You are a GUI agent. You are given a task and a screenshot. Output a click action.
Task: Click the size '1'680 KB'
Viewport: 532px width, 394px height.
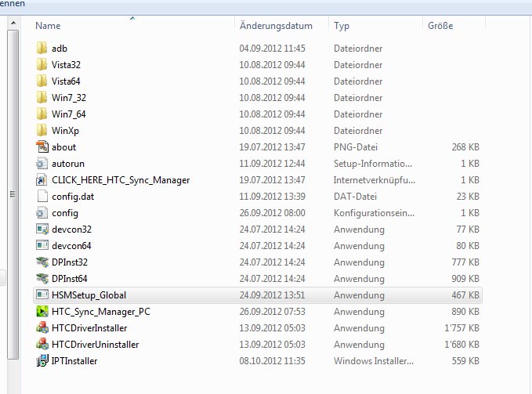[x=461, y=345]
